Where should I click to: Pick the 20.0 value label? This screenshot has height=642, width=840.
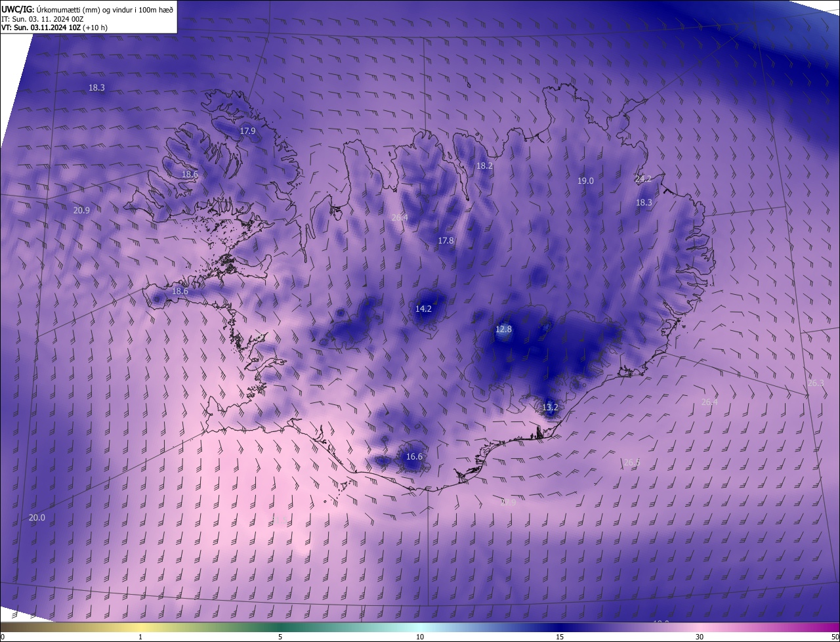pos(37,517)
